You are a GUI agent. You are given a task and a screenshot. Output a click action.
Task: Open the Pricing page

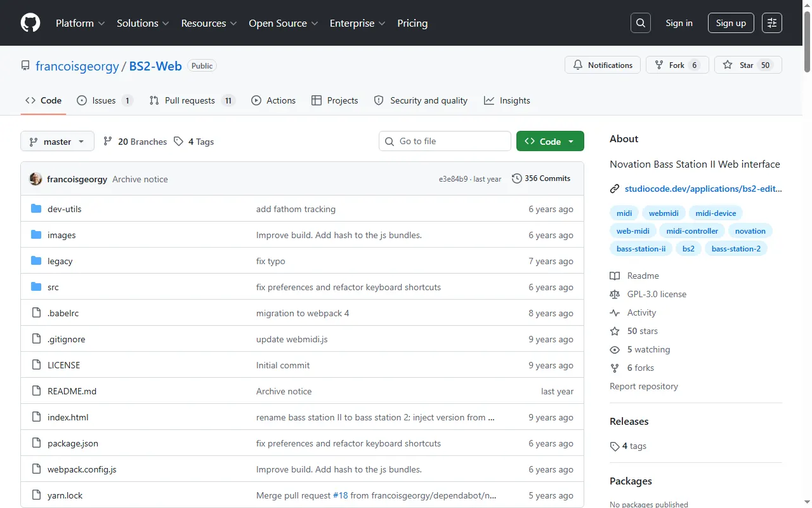click(412, 23)
